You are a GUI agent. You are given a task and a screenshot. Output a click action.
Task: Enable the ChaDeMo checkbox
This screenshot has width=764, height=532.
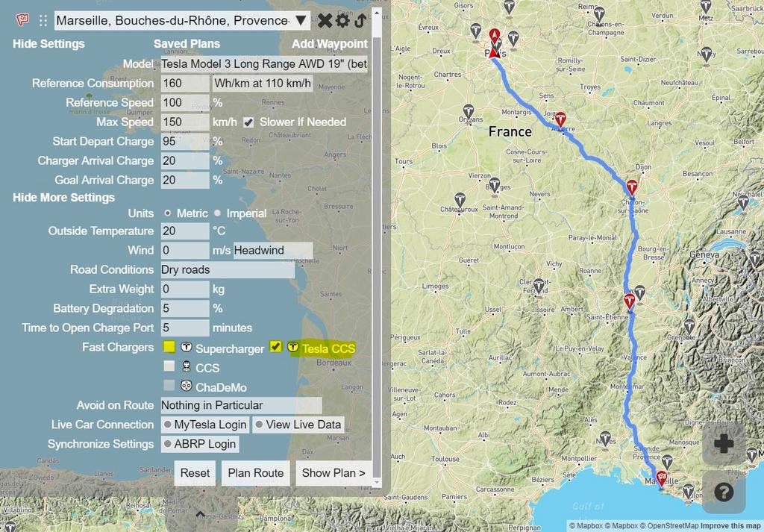tap(169, 385)
